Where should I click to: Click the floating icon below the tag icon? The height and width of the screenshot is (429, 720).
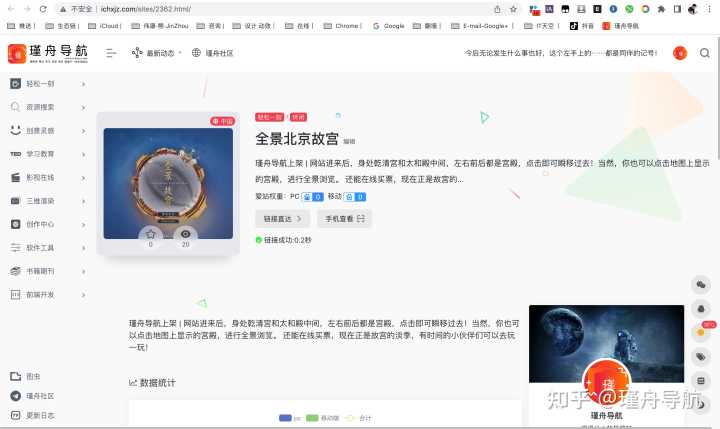(701, 380)
